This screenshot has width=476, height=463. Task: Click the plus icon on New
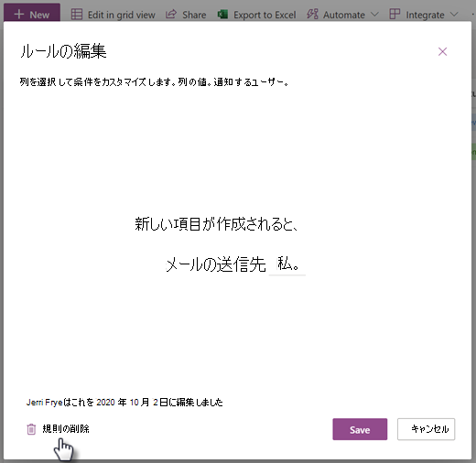[x=19, y=14]
